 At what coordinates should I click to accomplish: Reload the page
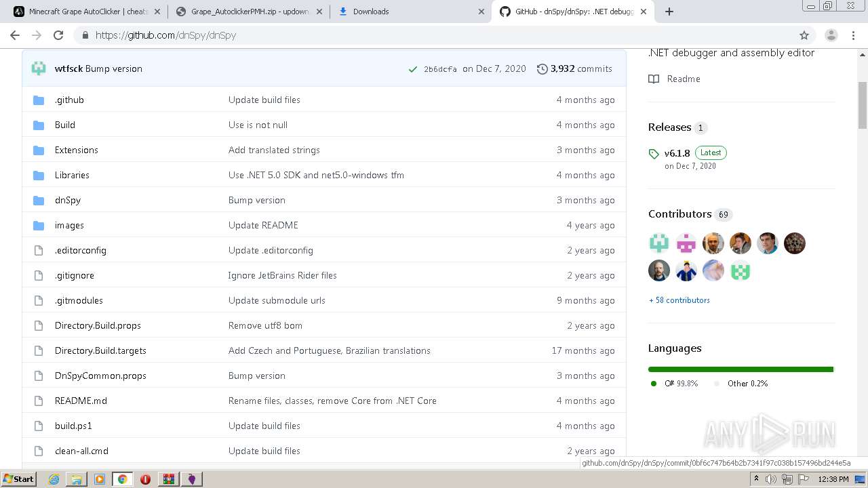click(x=58, y=35)
